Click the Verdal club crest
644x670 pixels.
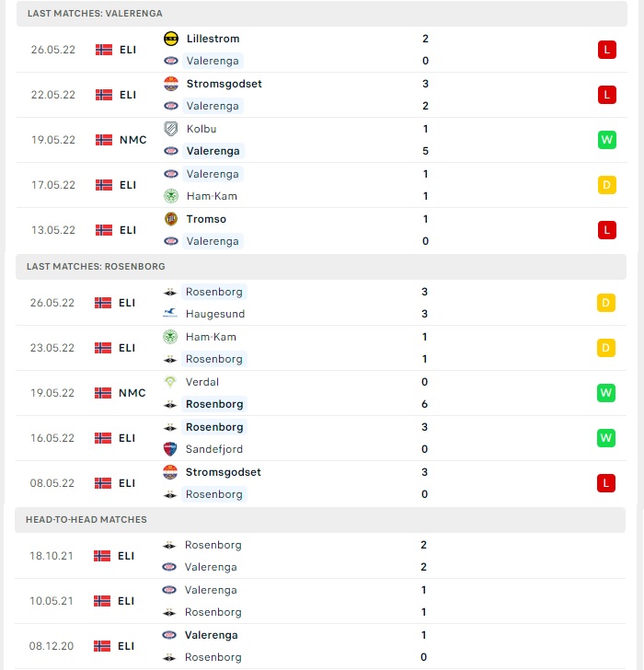(x=170, y=382)
